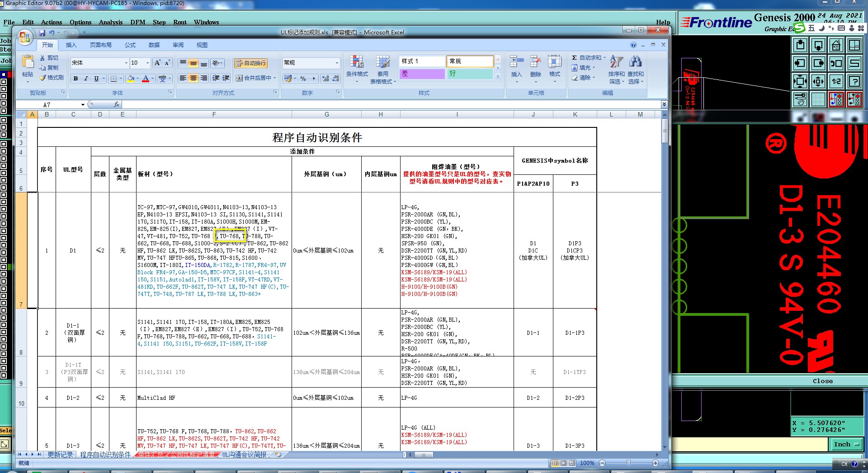Viewport: 868px width, 473px height.
Task: Click Genesis pan down icon
Action: click(x=818, y=45)
